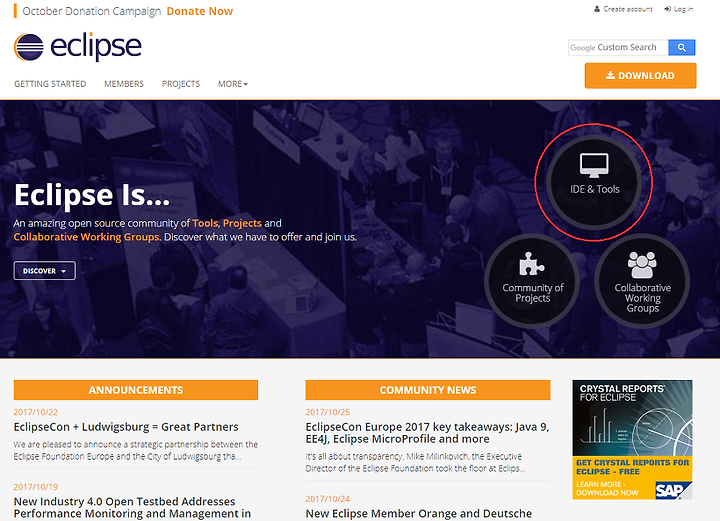Image resolution: width=720 pixels, height=521 pixels.
Task: Expand the More dropdown menu
Action: tap(233, 84)
